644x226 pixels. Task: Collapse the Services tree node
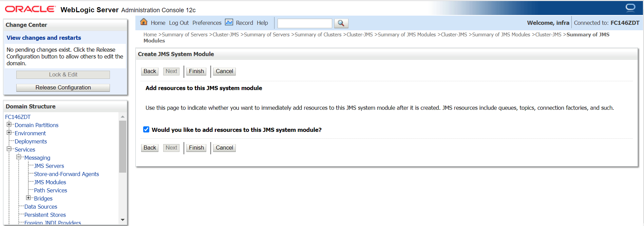9,149
